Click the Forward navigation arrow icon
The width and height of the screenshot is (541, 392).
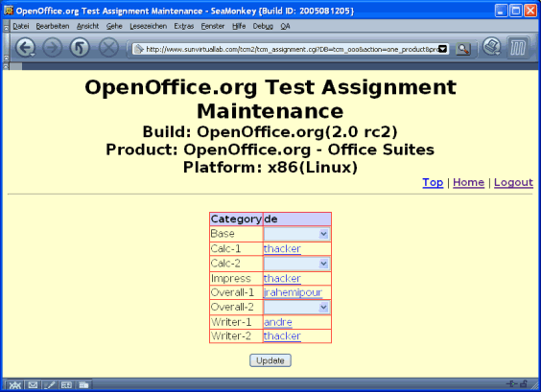click(53, 48)
